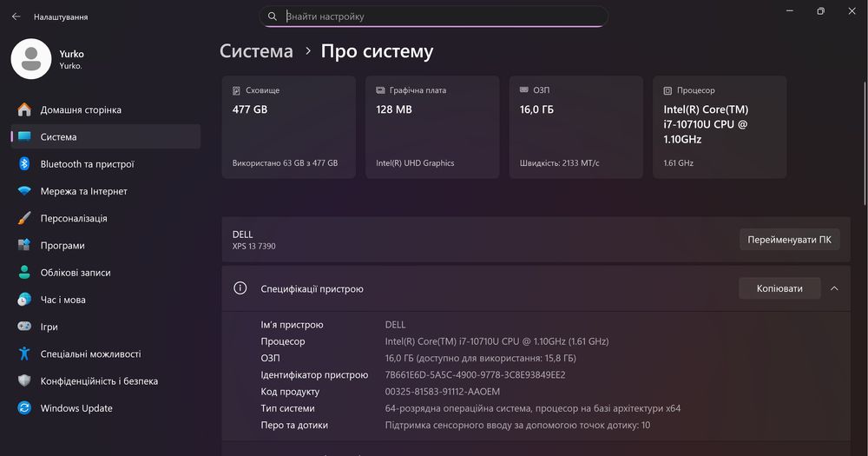Open Windows Update page
This screenshot has height=456, width=868.
106,408
